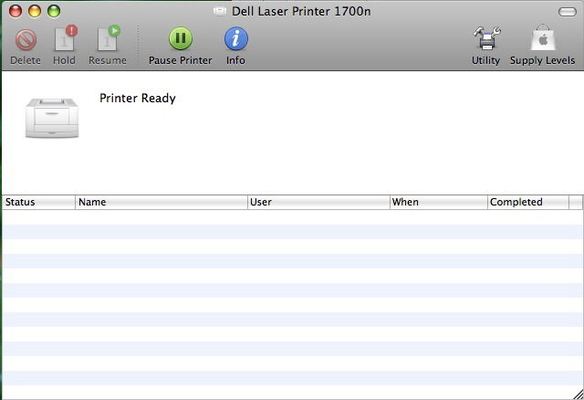Check Supply Levels via shopping bag icon
The image size is (584, 400).
click(543, 38)
